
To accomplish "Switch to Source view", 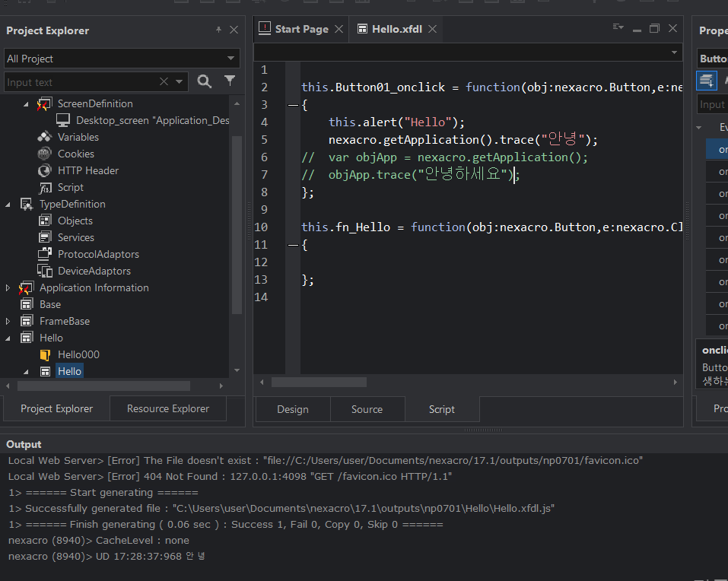I will coord(367,409).
